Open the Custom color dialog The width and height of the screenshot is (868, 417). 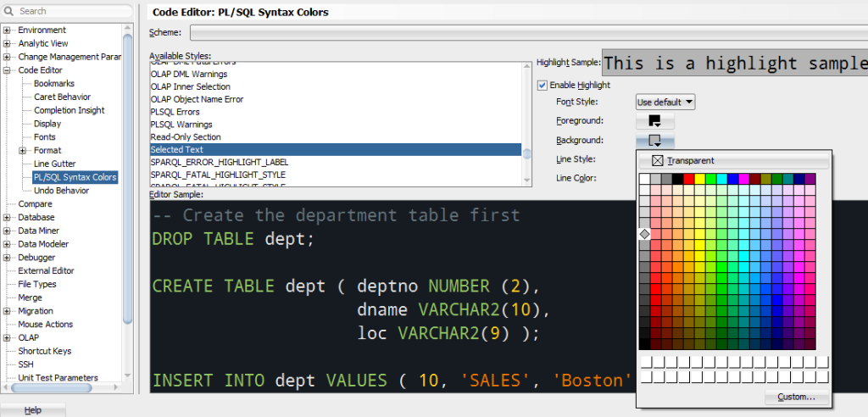(x=796, y=397)
